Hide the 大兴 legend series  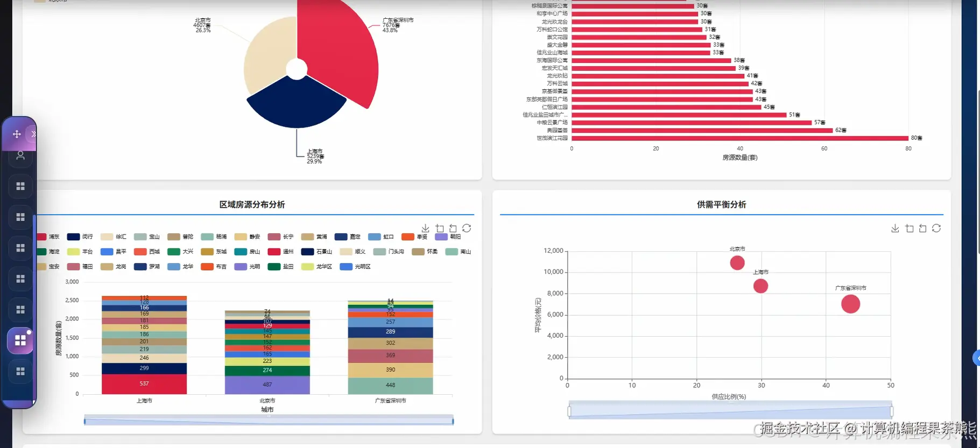[x=180, y=252]
